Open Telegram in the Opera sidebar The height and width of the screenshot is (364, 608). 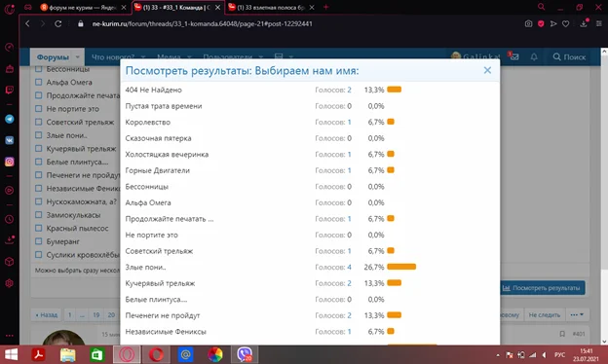(10, 119)
